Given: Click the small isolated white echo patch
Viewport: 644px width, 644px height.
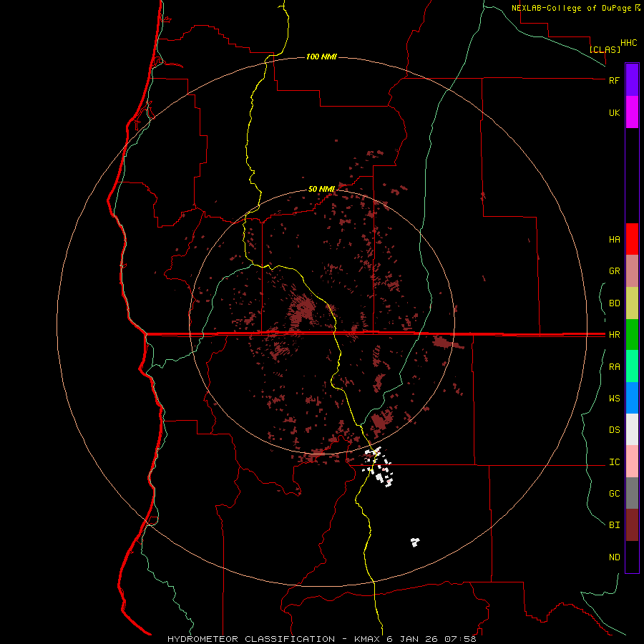Looking at the screenshot, I should 415,542.
